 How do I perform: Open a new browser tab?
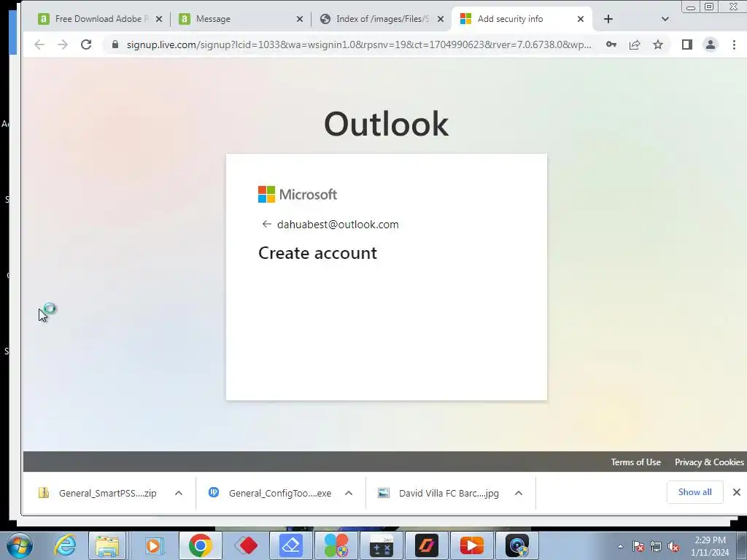tap(608, 19)
